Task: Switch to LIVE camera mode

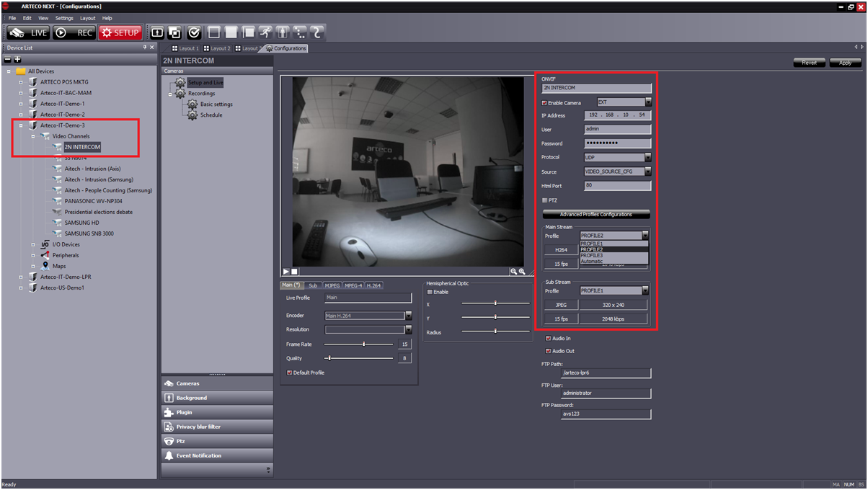Action: coord(27,32)
